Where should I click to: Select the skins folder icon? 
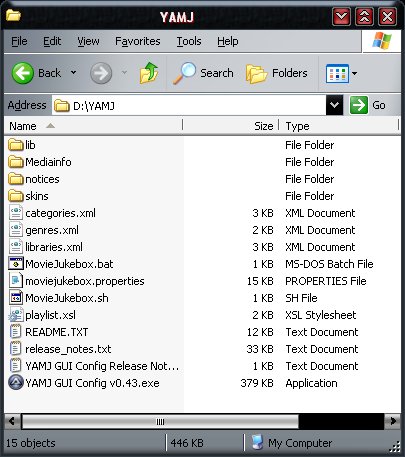pos(16,196)
